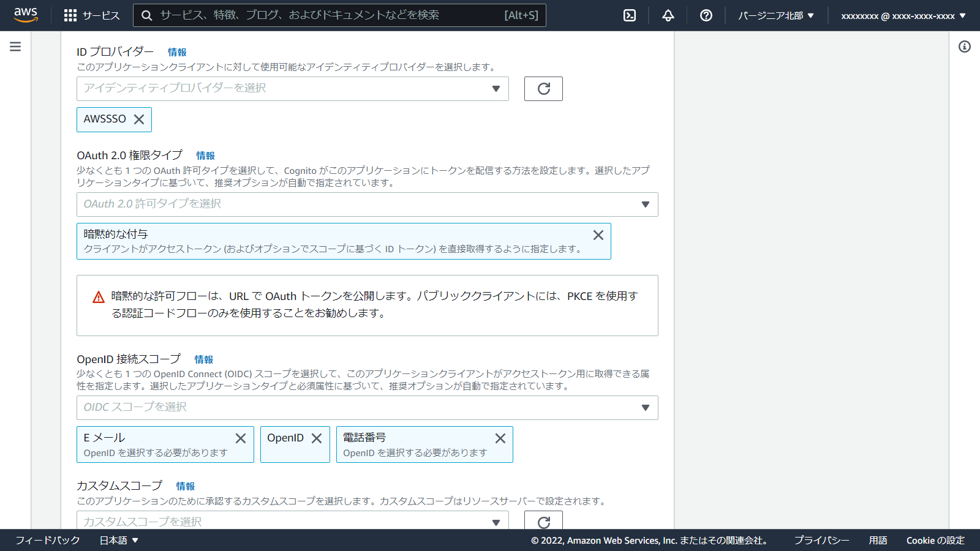The image size is (980, 551).
Task: Refresh the custom scope list
Action: [543, 522]
